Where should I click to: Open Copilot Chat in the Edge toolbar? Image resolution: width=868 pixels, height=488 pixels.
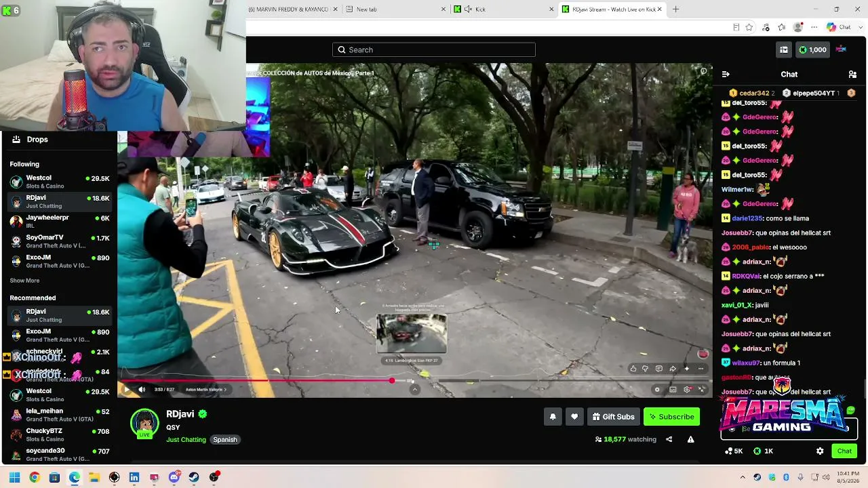pyautogui.click(x=839, y=27)
